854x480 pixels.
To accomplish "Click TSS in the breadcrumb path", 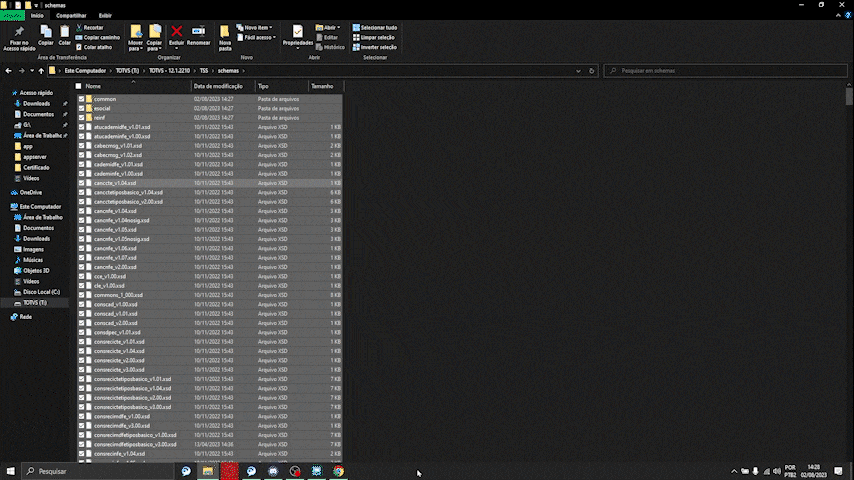I will pyautogui.click(x=204, y=71).
